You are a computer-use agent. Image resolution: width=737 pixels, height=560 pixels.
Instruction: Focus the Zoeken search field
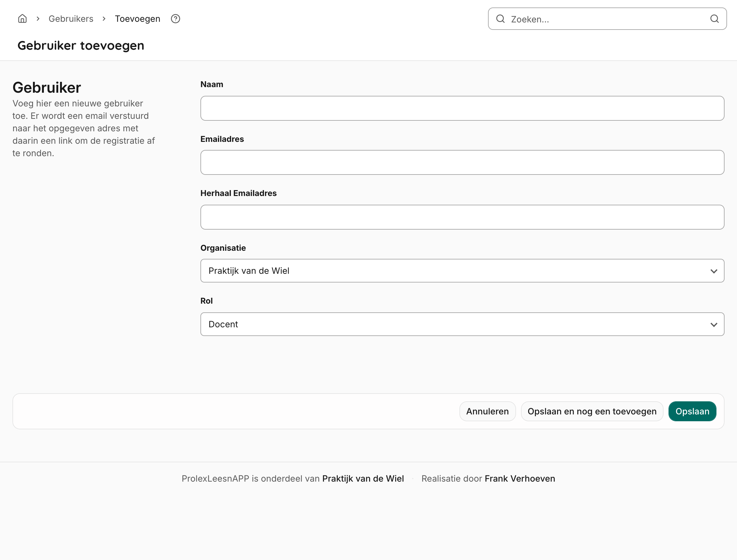[x=607, y=19]
